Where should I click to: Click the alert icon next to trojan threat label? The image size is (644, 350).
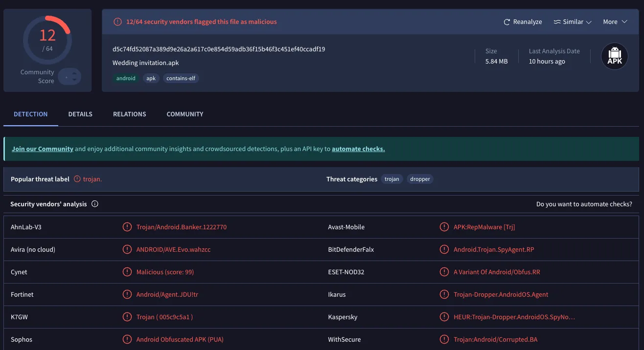pos(77,179)
